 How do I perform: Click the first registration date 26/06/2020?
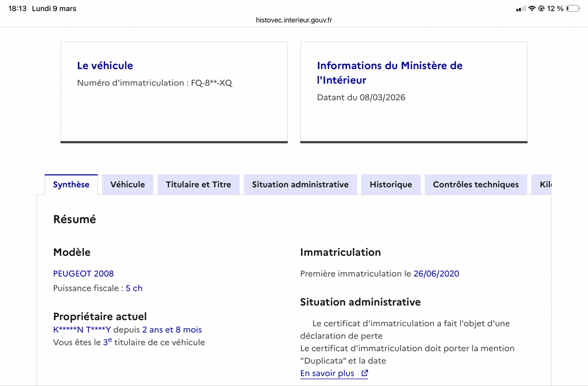pos(436,274)
